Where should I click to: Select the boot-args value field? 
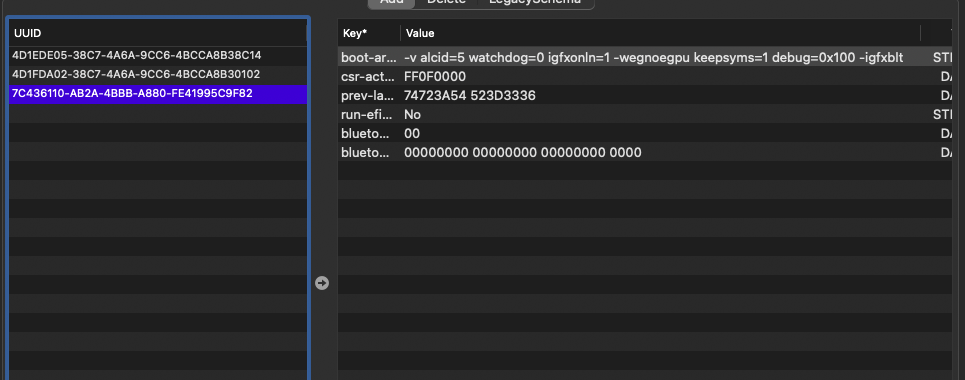point(654,57)
